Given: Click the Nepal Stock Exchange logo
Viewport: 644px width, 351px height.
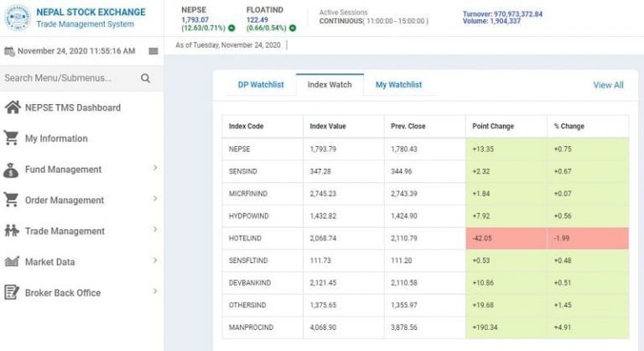Looking at the screenshot, I should pos(17,18).
